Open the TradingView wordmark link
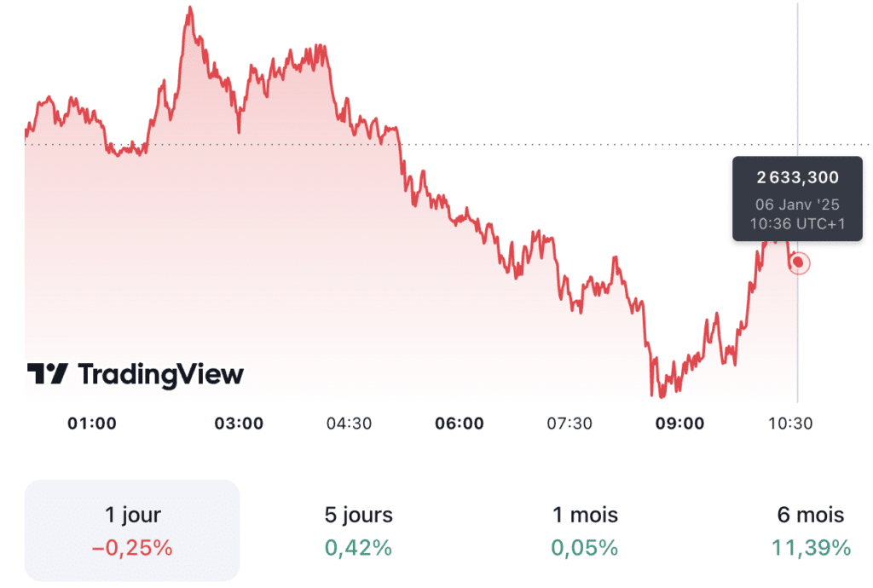The image size is (873, 588). click(x=160, y=374)
